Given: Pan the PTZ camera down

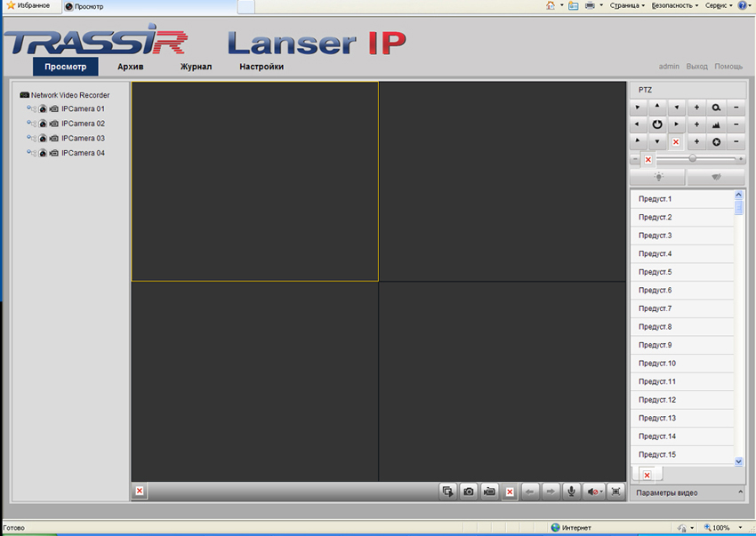Looking at the screenshot, I should (656, 141).
